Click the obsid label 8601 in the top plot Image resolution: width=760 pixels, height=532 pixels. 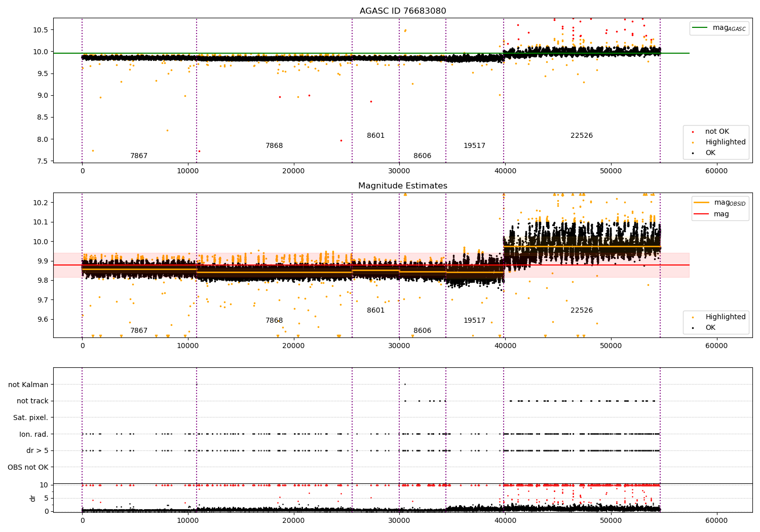click(x=376, y=136)
